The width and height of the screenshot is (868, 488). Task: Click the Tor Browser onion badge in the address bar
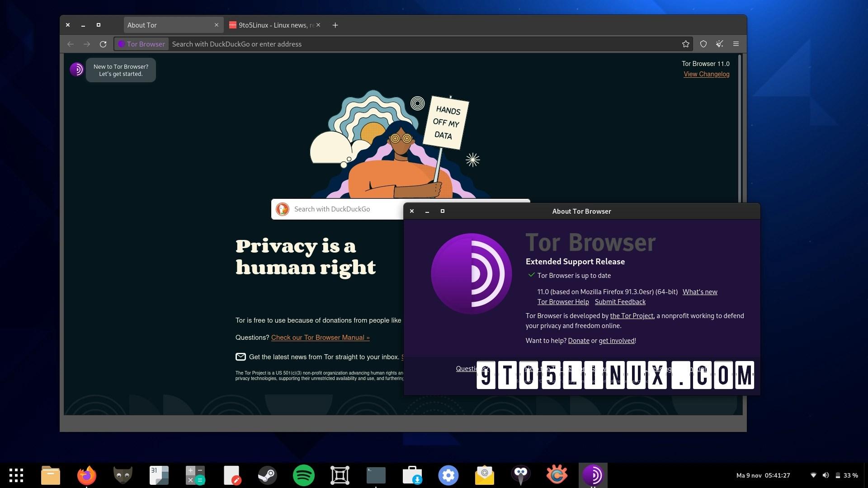coord(141,44)
